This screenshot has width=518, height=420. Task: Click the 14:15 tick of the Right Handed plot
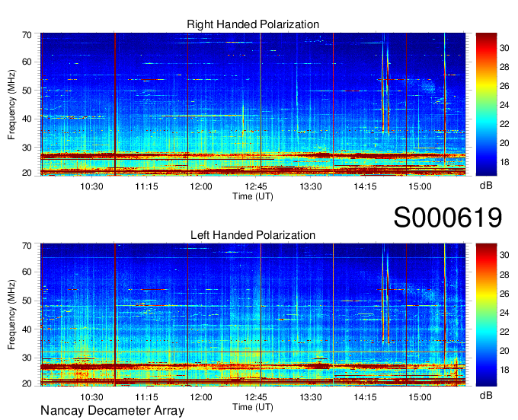[365, 186]
